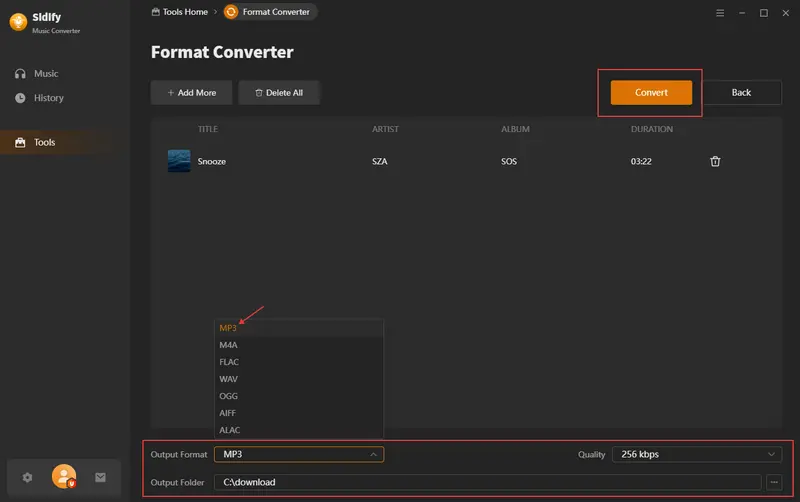Click the SOS album cell
The width and height of the screenshot is (800, 502).
(x=509, y=161)
